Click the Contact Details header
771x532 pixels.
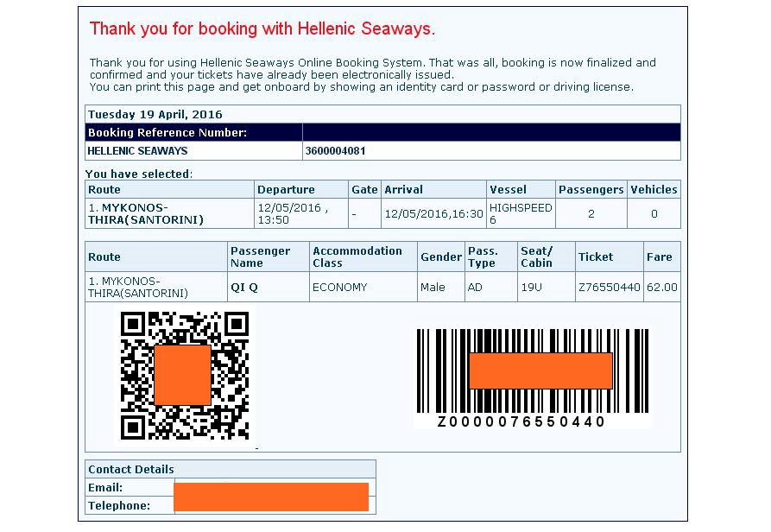(131, 469)
